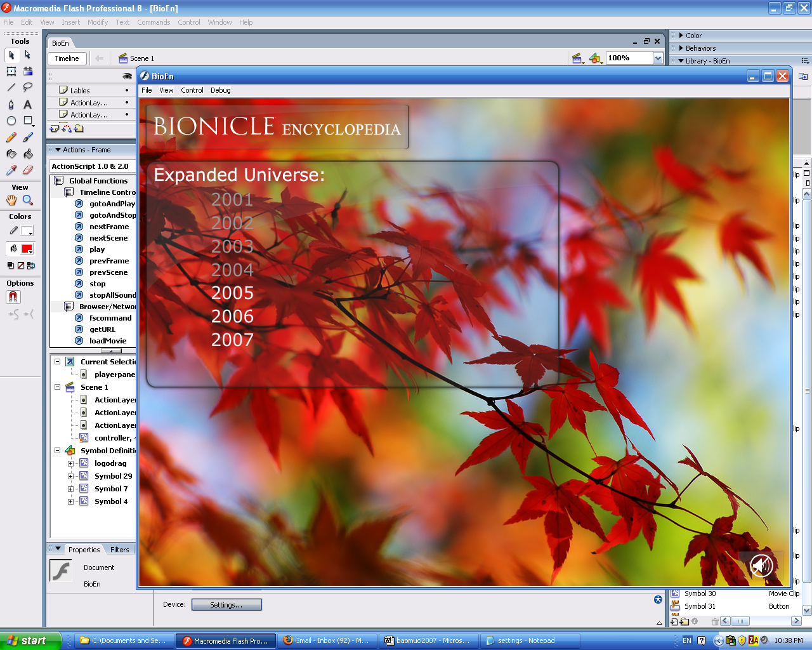Expand the Behaviors panel
Screen dimensions: 812x650
point(697,48)
